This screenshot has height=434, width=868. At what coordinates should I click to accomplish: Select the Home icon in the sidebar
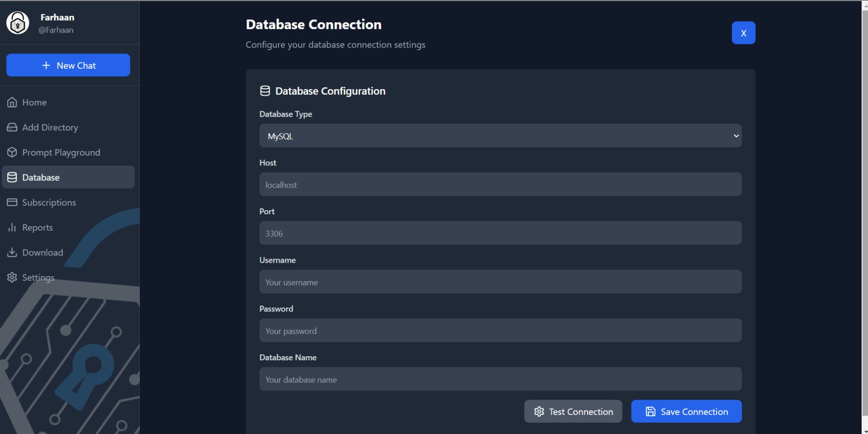coord(12,102)
